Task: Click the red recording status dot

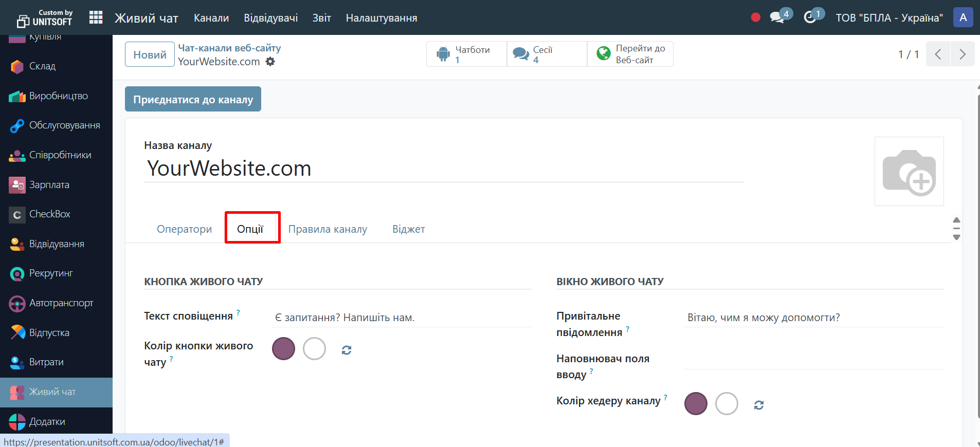Action: (x=755, y=17)
